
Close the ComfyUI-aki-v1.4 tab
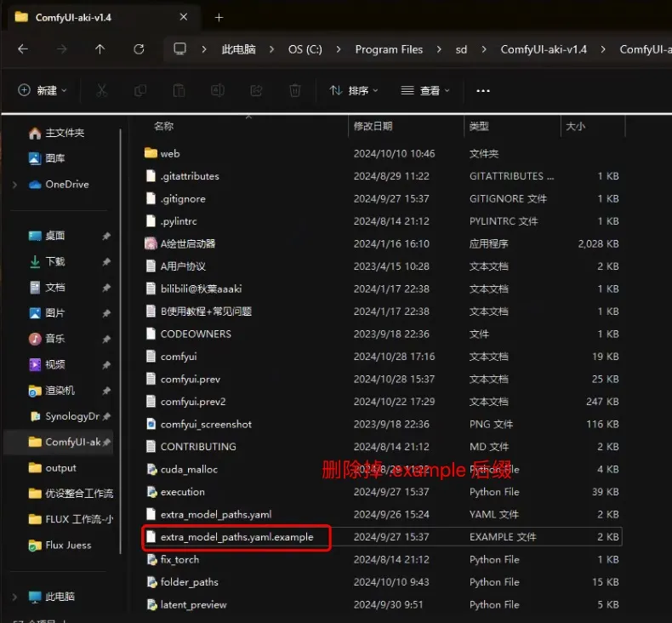pyautogui.click(x=184, y=17)
